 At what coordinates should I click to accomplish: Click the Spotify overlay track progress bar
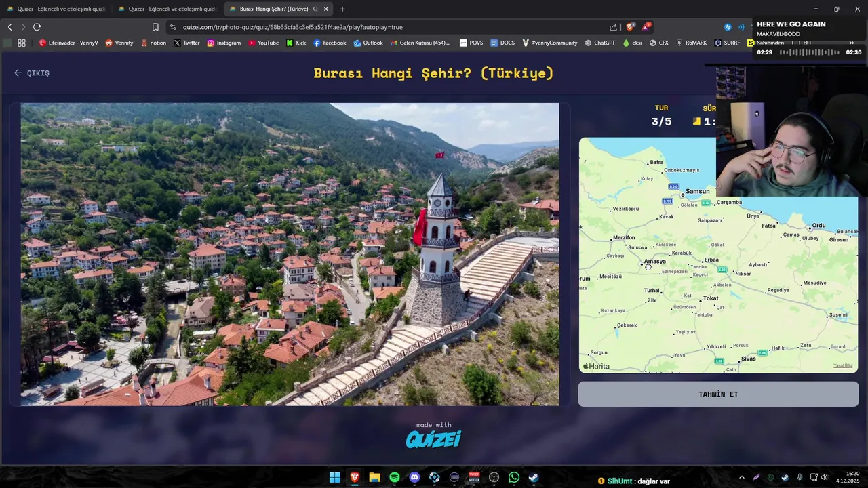point(810,52)
